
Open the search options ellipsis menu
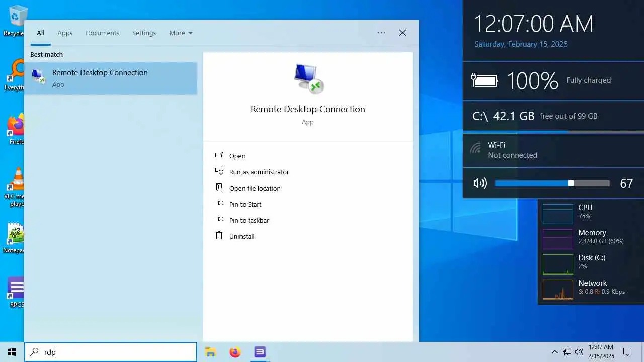click(381, 33)
